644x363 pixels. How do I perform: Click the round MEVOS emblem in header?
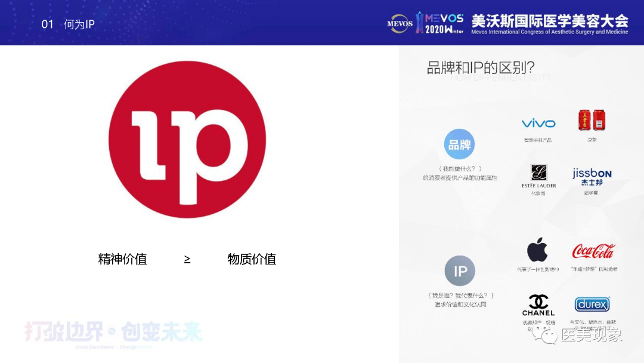pos(400,23)
